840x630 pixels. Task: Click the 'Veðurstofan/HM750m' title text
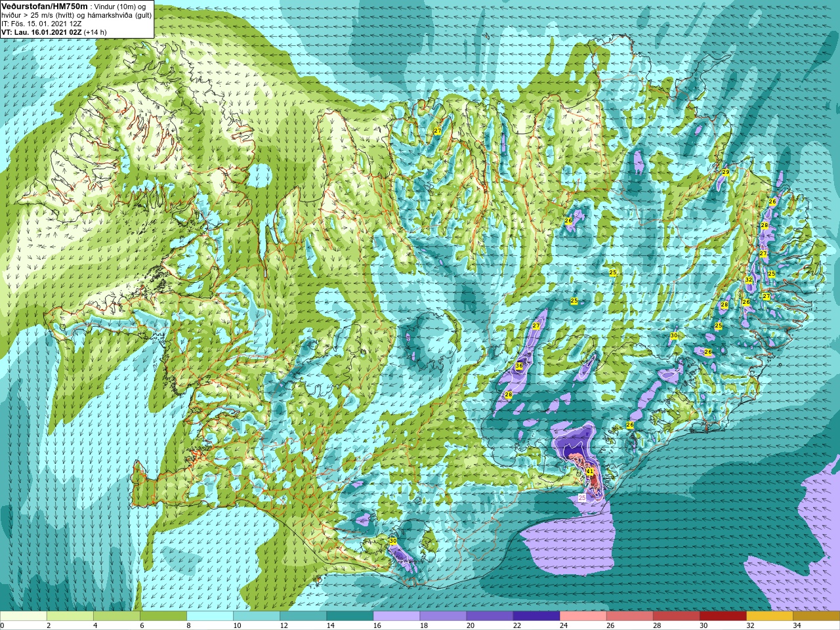(x=45, y=6)
